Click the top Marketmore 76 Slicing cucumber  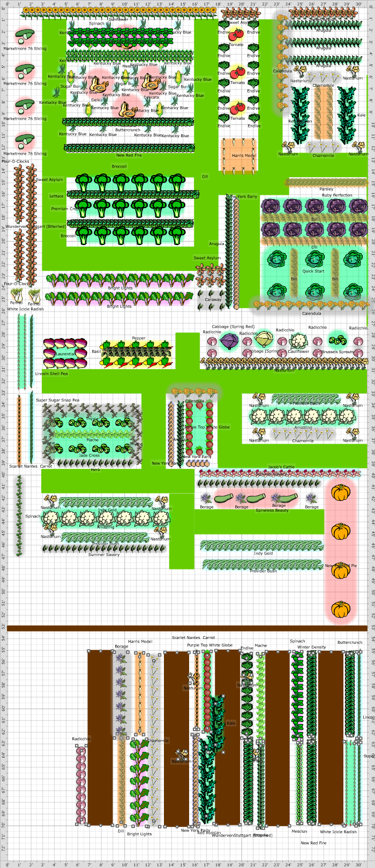25,37
